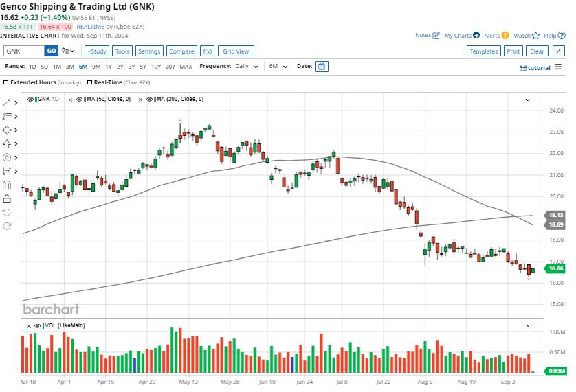Click the GNK symbol input field
The height and width of the screenshot is (392, 576).
(x=24, y=51)
